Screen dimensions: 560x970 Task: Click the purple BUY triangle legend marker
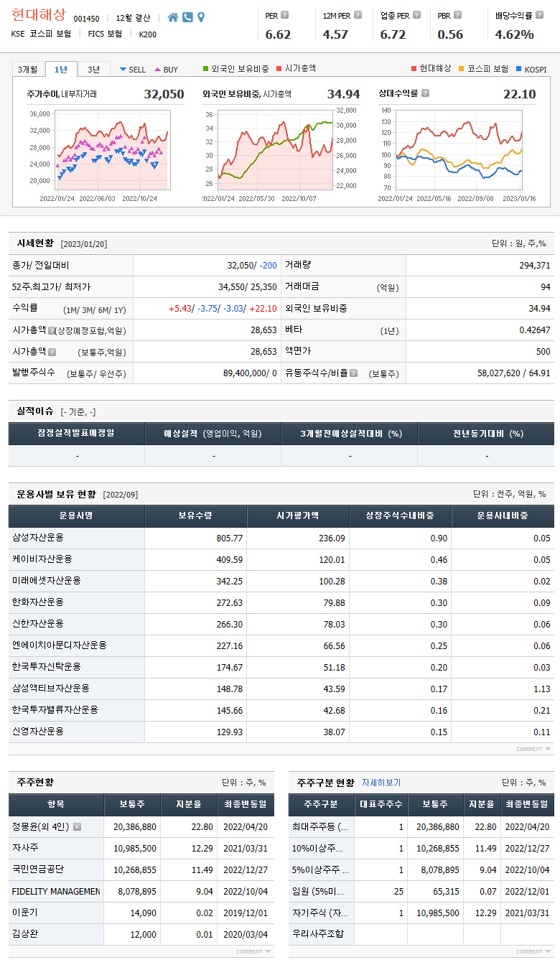tap(157, 69)
